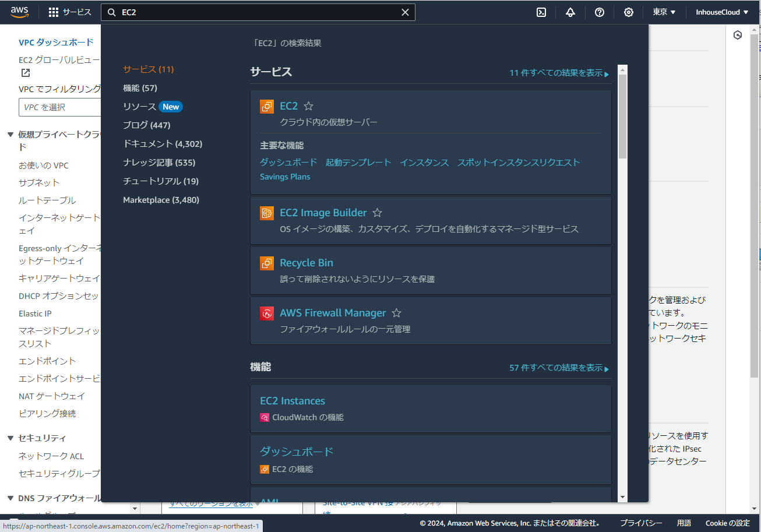Viewport: 761px width, 532px height.
Task: Clear the EC2 search text with X
Action: 406,12
